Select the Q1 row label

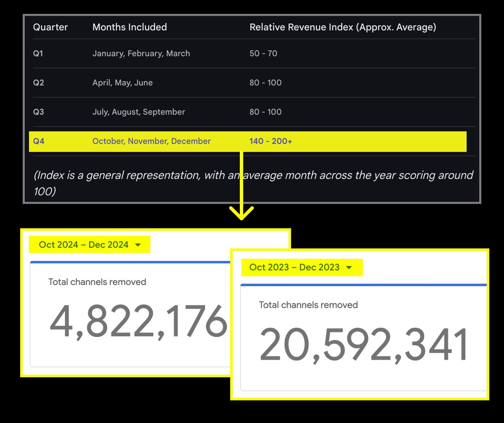[38, 54]
